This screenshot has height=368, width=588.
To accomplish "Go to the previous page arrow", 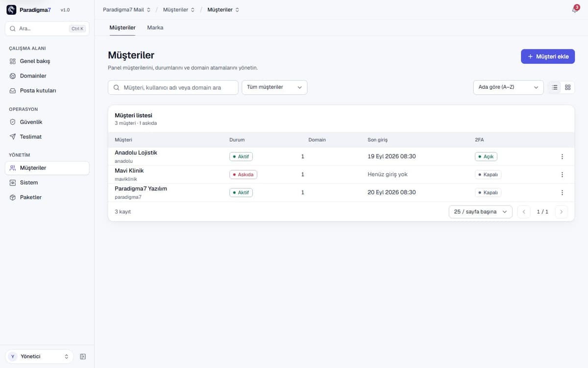I will [524, 212].
